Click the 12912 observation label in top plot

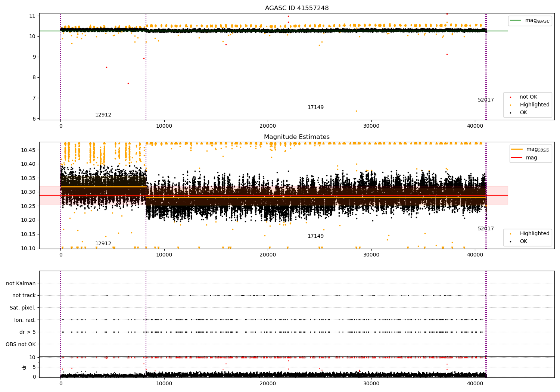(103, 115)
